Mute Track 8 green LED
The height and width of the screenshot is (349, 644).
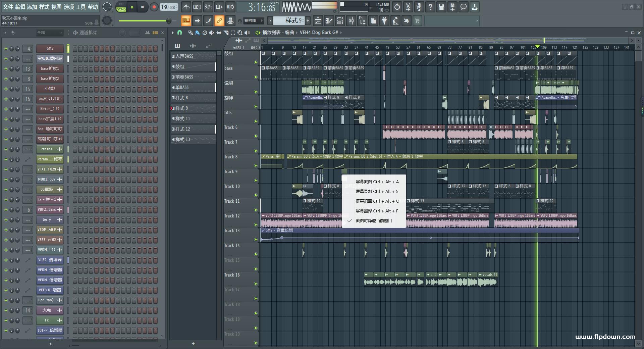tap(256, 165)
